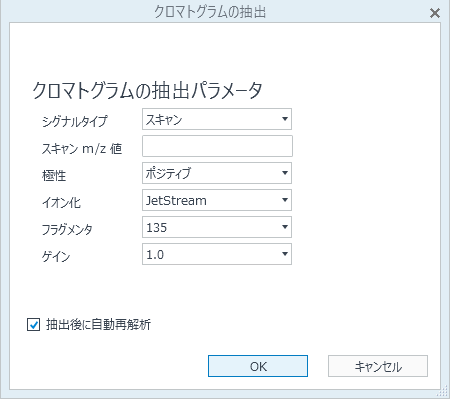
Task: Close the クロマトグラムの抽出 dialog window
Action: [435, 13]
